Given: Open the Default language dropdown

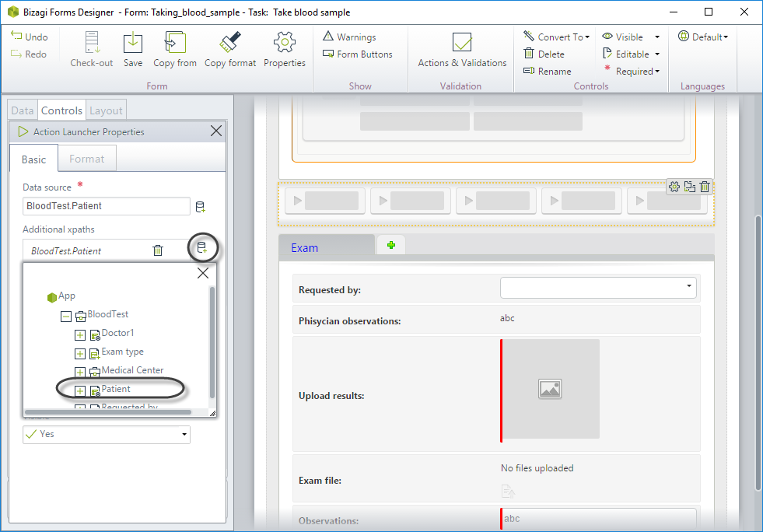Looking at the screenshot, I should (x=703, y=37).
